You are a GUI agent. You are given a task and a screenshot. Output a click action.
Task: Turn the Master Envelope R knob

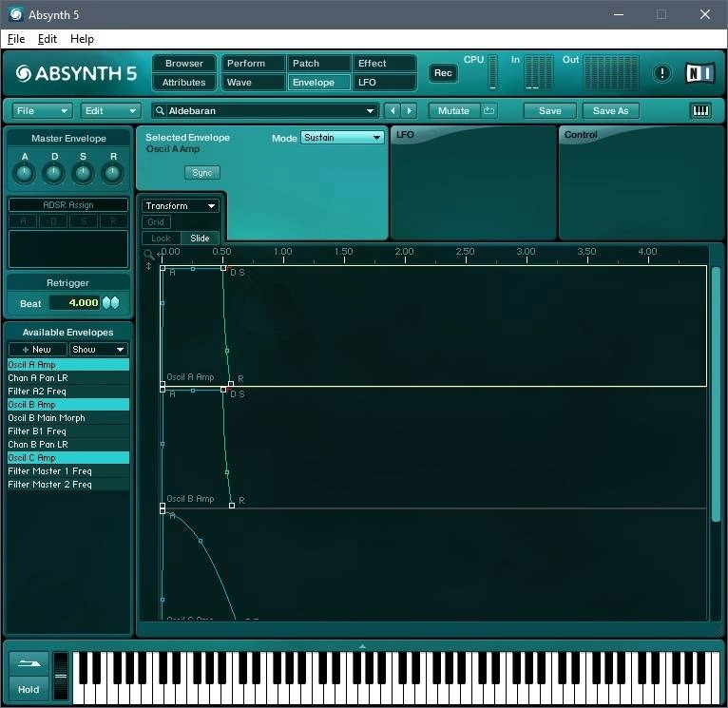pyautogui.click(x=113, y=174)
